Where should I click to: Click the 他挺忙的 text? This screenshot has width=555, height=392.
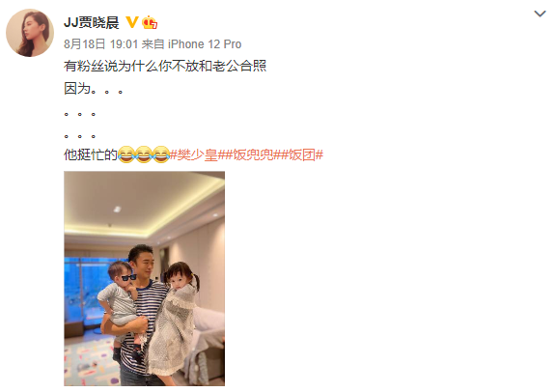tap(91, 154)
